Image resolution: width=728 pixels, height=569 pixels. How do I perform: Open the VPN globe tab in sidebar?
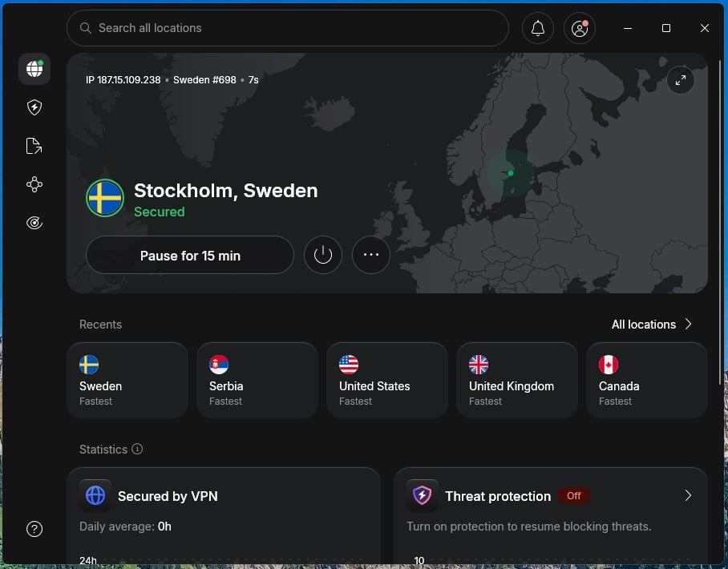coord(34,69)
